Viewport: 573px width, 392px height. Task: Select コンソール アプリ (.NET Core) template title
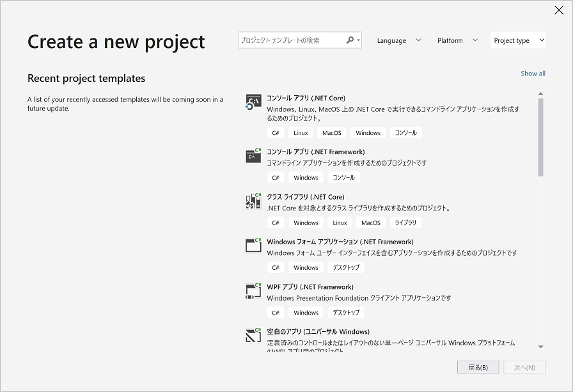[306, 98]
